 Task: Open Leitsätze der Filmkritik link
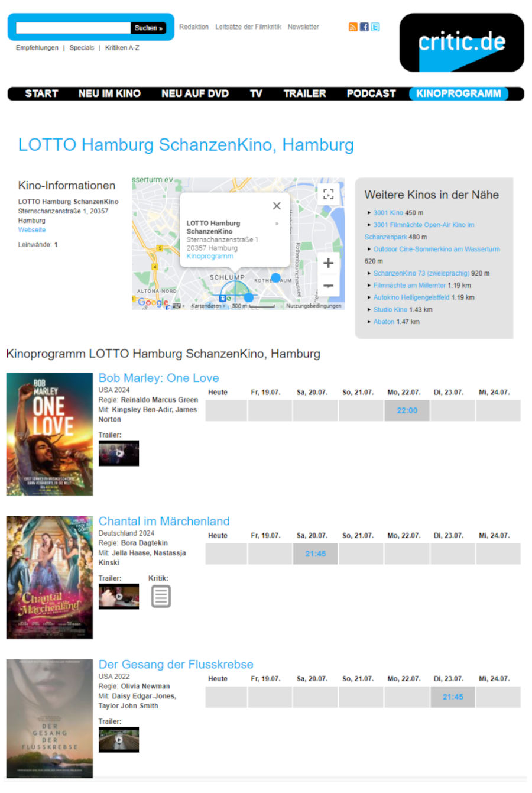[x=248, y=27]
